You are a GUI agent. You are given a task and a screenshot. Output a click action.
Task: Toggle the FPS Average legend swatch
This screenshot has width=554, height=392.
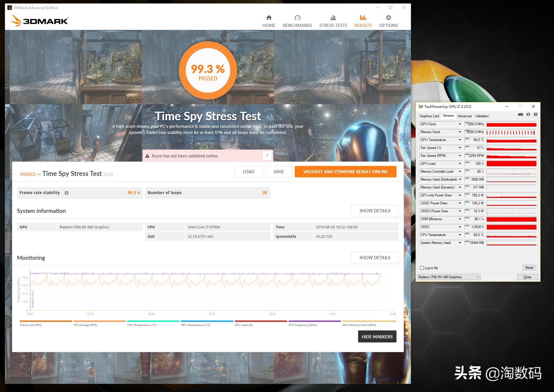(100, 321)
